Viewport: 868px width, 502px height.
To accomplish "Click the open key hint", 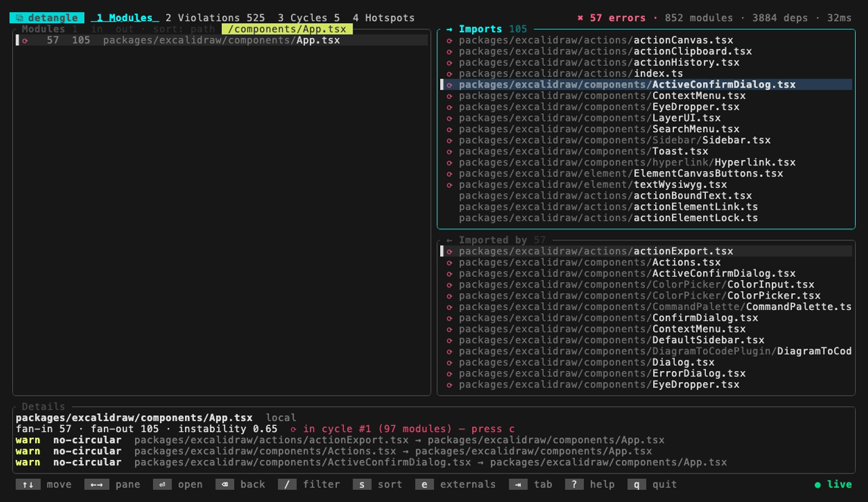I will 162,484.
